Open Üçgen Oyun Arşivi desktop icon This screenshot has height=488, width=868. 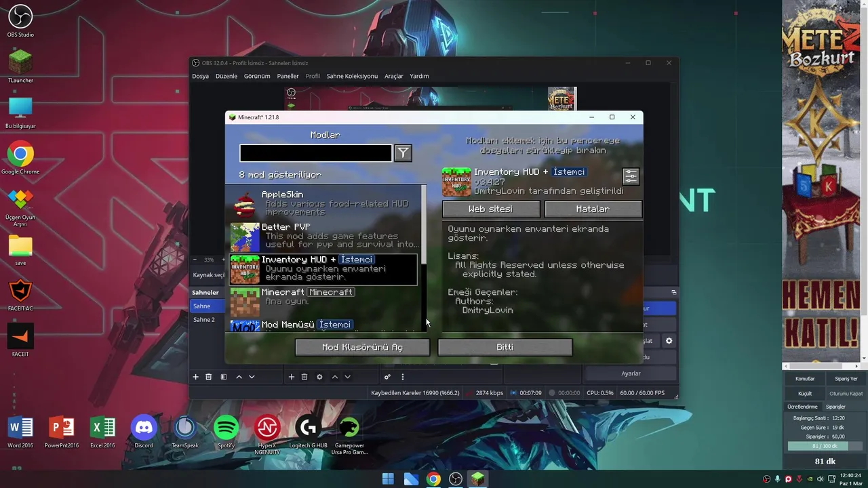tap(20, 207)
